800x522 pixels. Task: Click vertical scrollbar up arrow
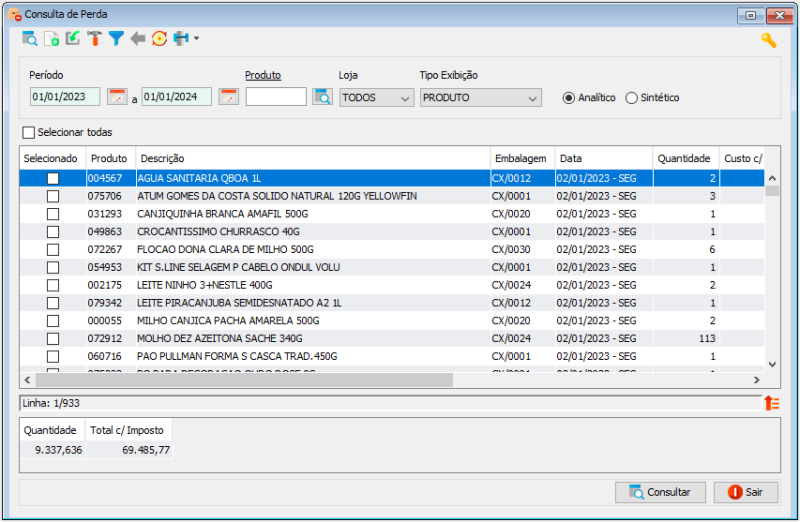(x=772, y=178)
